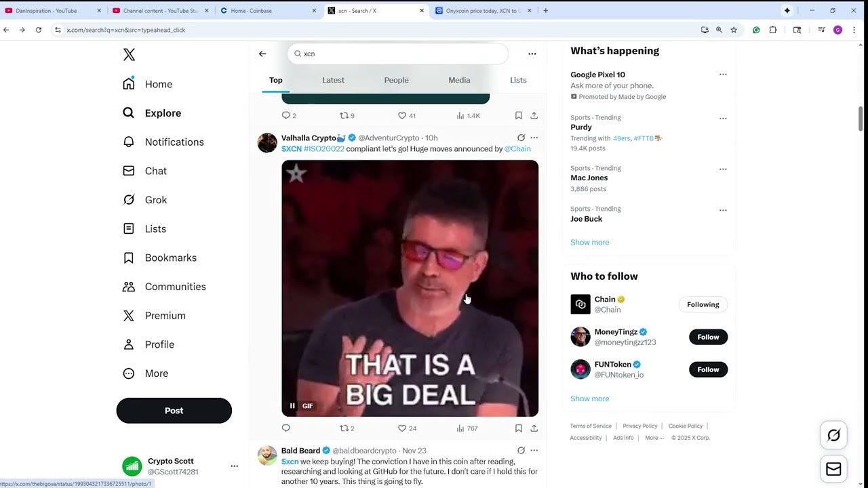Like the post with 41 likes
This screenshot has width=868, height=488.
(407, 116)
